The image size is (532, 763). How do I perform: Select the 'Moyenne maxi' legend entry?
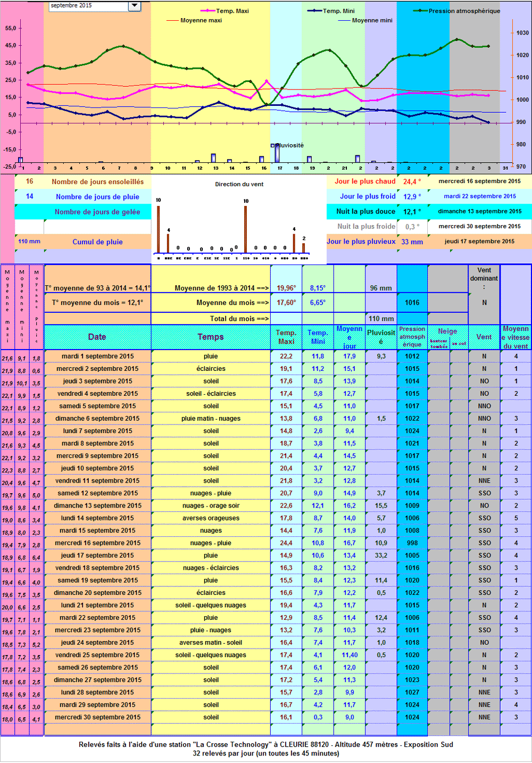[x=194, y=20]
